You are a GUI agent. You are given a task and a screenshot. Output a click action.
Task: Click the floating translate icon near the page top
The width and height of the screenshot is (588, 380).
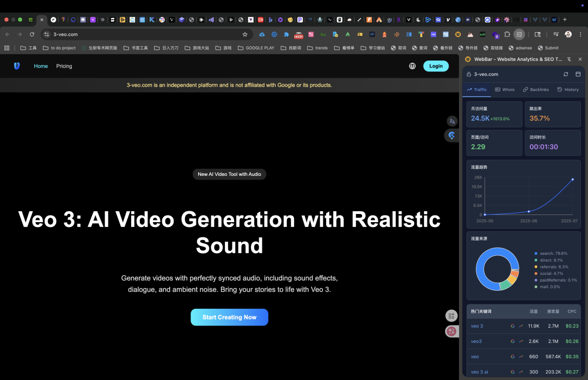[x=452, y=121]
